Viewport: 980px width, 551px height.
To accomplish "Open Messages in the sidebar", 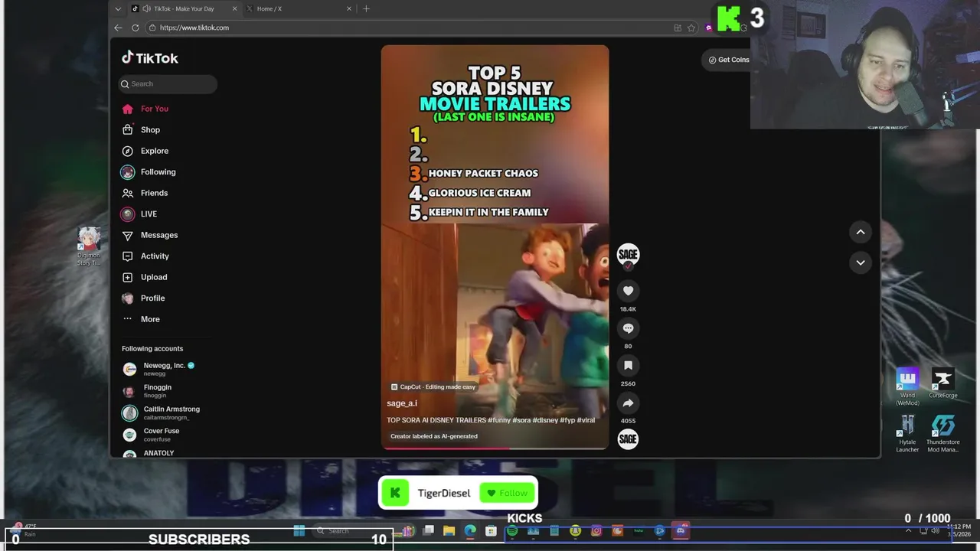I will 149,235.
